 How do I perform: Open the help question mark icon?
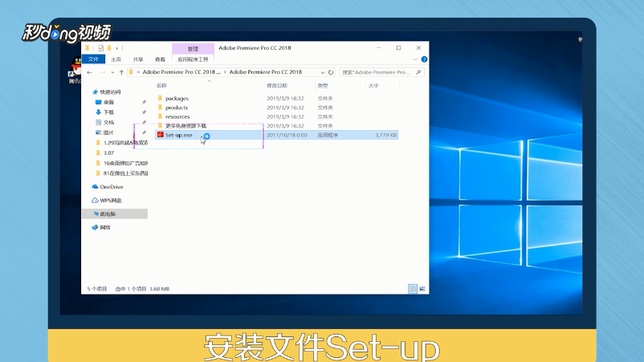point(424,59)
